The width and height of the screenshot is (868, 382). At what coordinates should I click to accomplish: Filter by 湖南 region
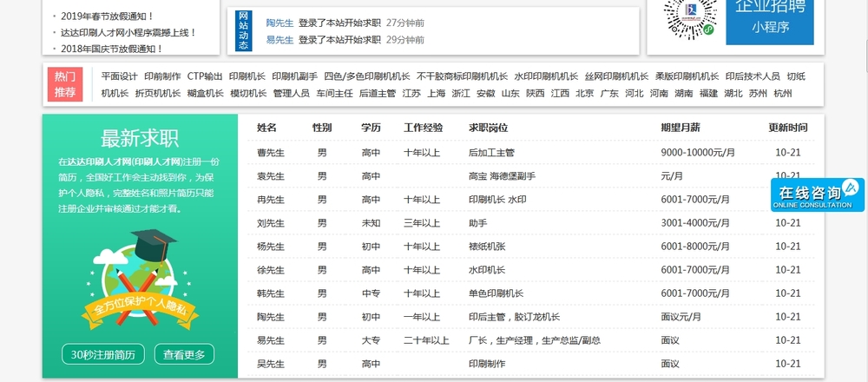[x=684, y=93]
